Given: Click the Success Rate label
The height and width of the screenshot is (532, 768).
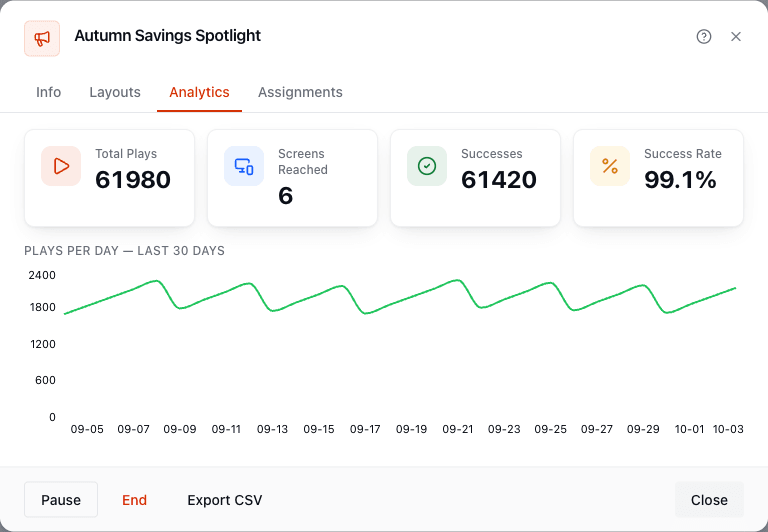Looking at the screenshot, I should pos(683,154).
